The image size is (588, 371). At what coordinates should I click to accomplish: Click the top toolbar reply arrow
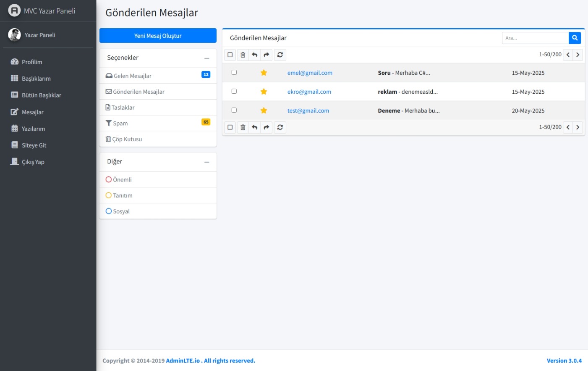click(254, 55)
